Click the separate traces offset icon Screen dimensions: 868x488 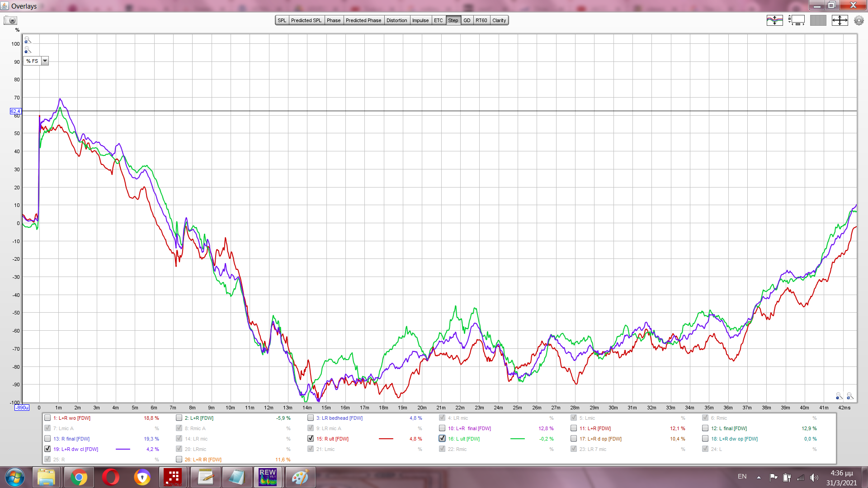pyautogui.click(x=774, y=20)
